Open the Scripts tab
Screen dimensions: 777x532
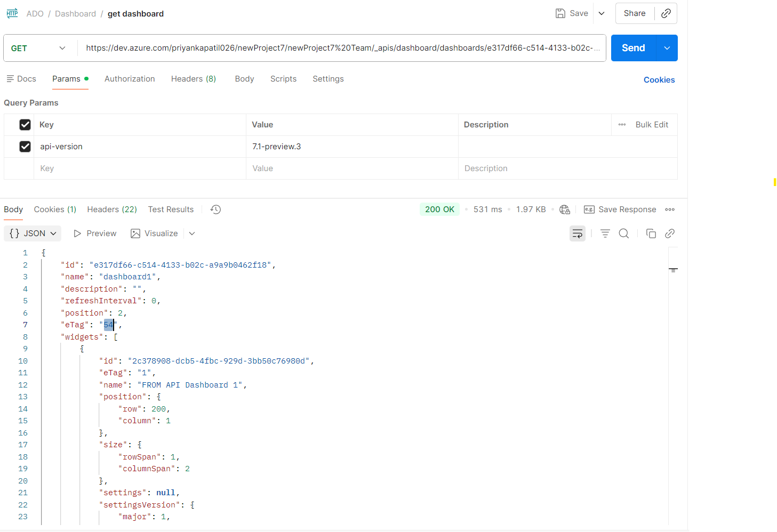pyautogui.click(x=283, y=79)
